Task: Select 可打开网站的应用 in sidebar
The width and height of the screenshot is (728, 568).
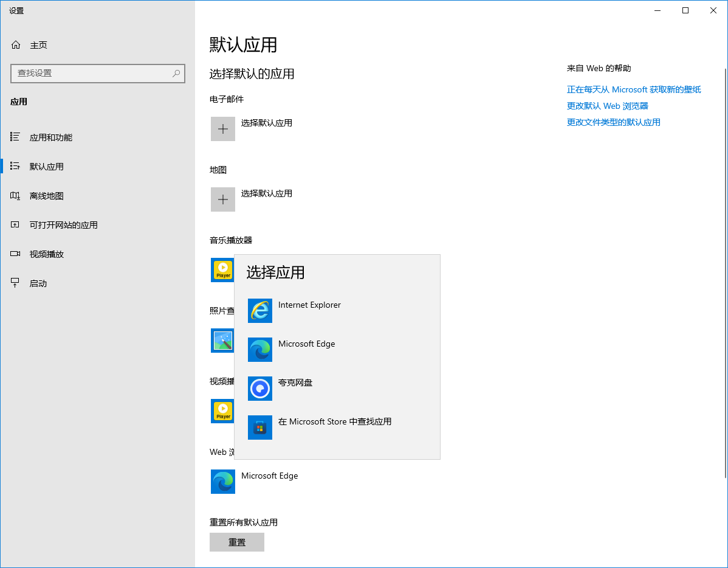Action: point(64,225)
